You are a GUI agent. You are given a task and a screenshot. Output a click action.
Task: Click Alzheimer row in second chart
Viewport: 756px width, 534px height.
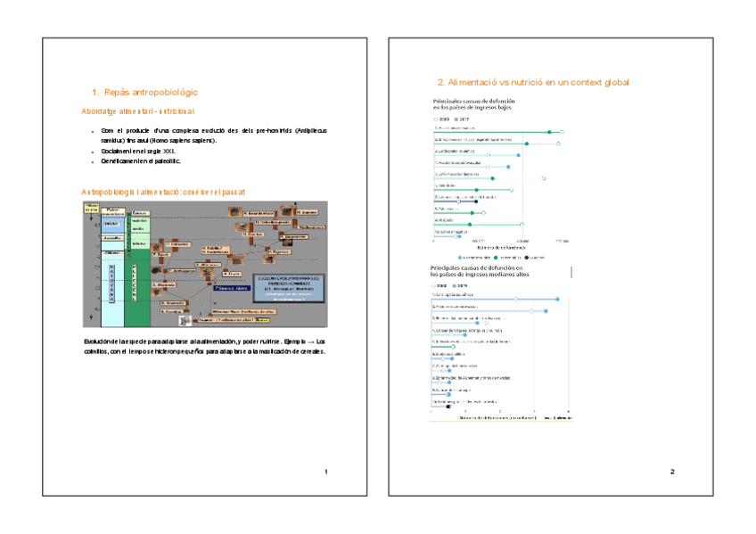(472, 377)
